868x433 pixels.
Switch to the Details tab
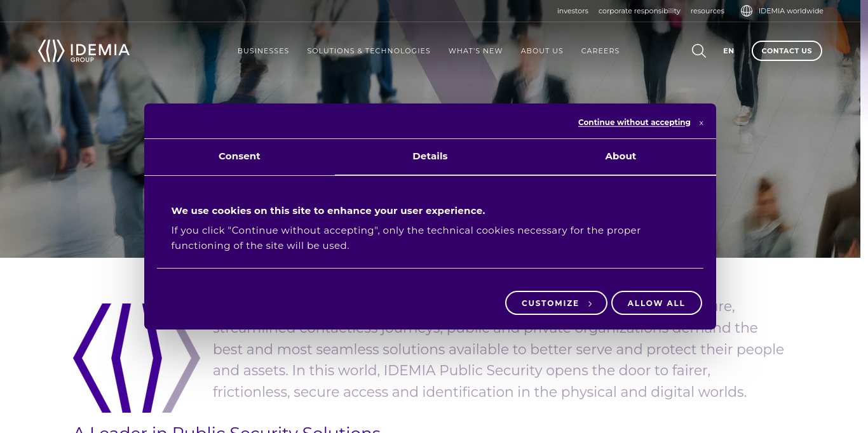pos(430,156)
